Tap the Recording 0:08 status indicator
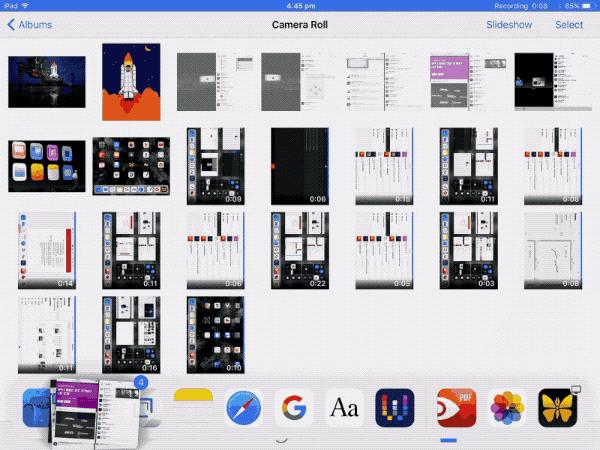Viewport: 600px width, 450px height. coord(521,6)
